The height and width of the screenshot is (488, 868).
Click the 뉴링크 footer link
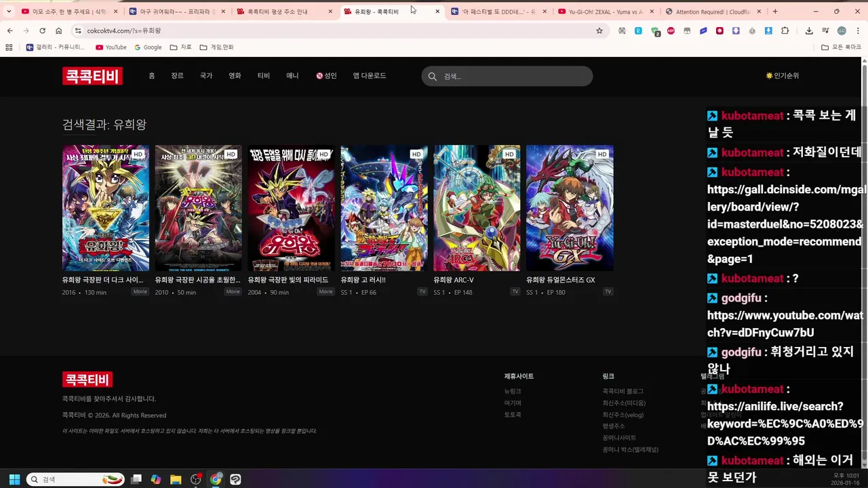513,392
